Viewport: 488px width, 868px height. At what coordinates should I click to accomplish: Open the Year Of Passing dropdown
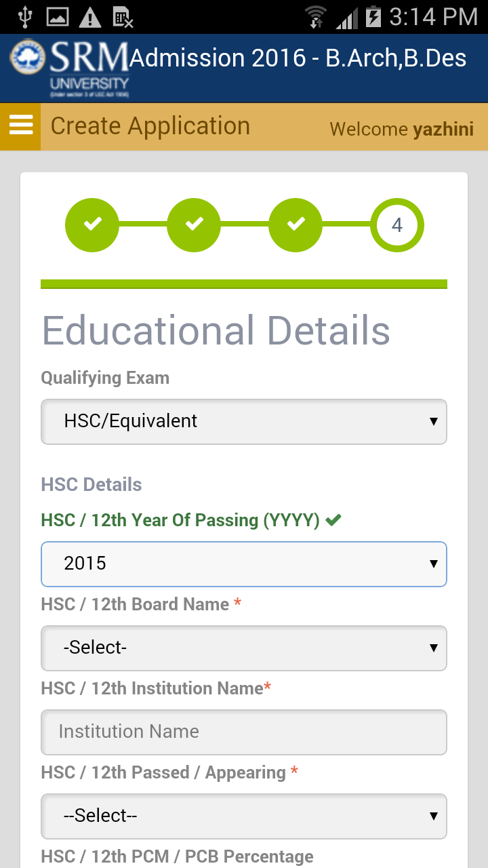244,564
